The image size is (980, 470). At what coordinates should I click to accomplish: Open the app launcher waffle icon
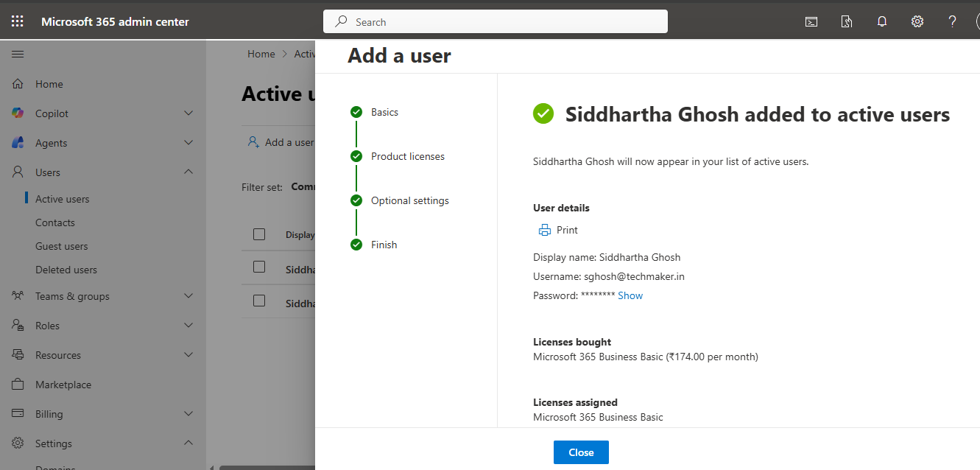click(18, 21)
